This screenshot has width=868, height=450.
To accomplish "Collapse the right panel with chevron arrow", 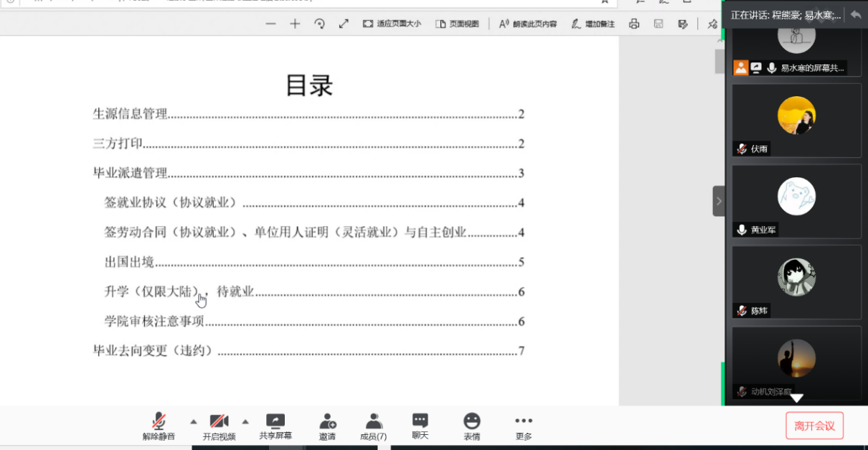I will pyautogui.click(x=719, y=201).
